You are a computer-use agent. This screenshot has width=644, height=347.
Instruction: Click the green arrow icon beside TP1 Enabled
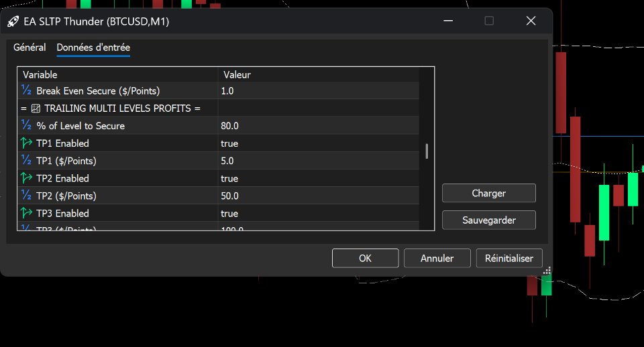point(26,143)
